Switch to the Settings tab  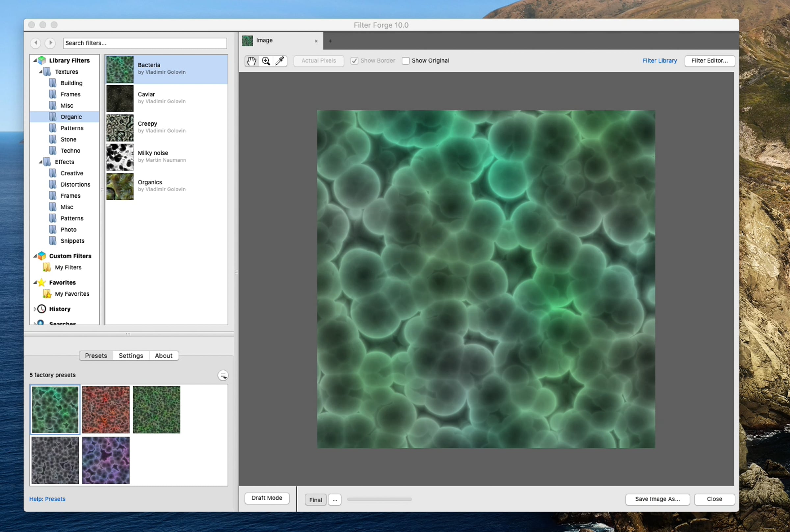coord(131,356)
